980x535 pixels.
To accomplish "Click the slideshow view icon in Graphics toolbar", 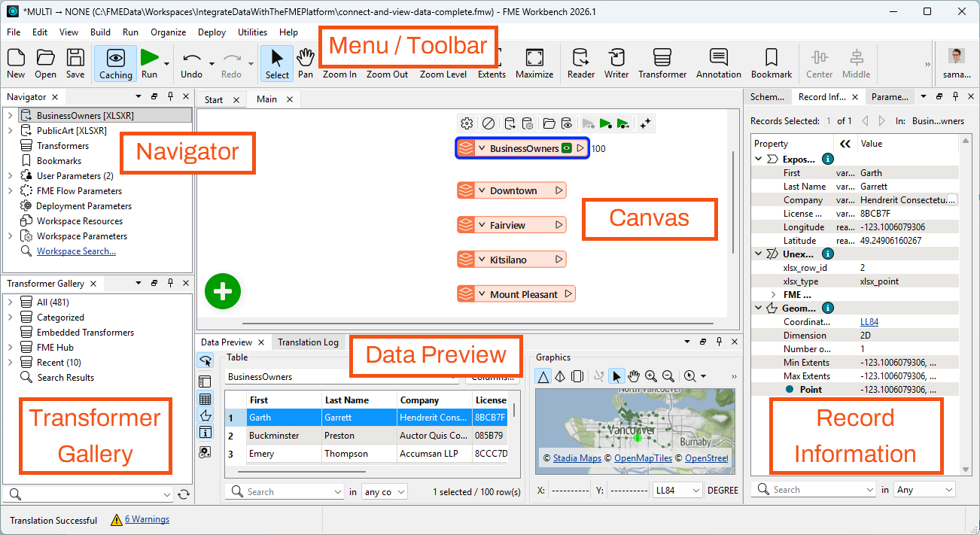I will [577, 376].
